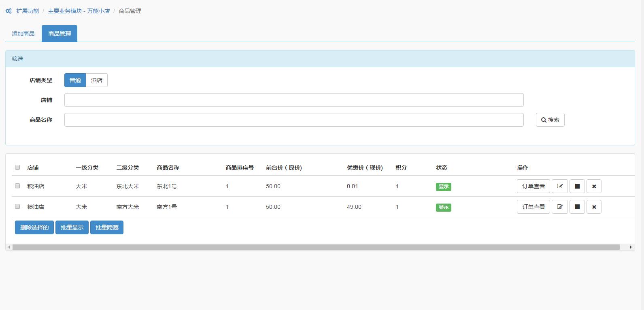Click the left arrow of horizontal scrollbar
Viewport: 644px width, 310px height.
[9, 247]
